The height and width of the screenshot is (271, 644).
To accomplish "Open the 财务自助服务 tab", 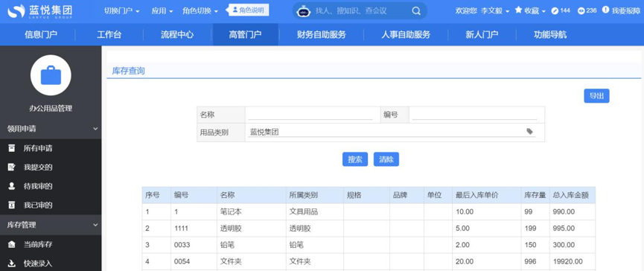I will (x=321, y=34).
